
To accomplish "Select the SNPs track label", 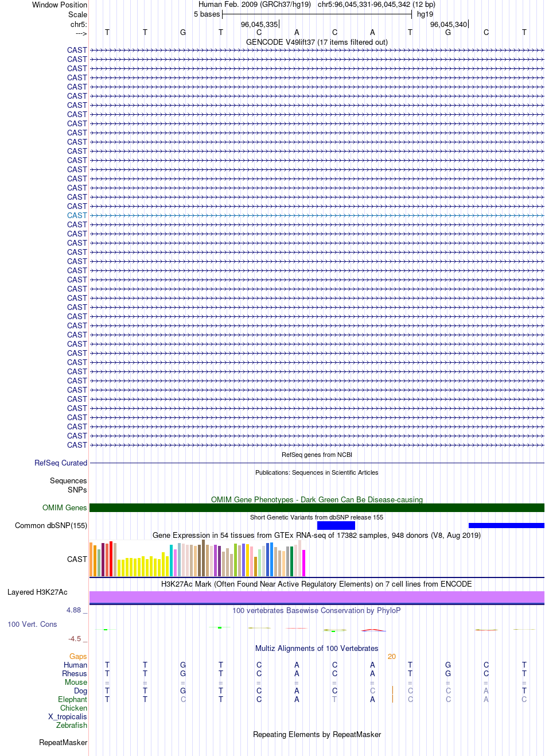I will [77, 490].
